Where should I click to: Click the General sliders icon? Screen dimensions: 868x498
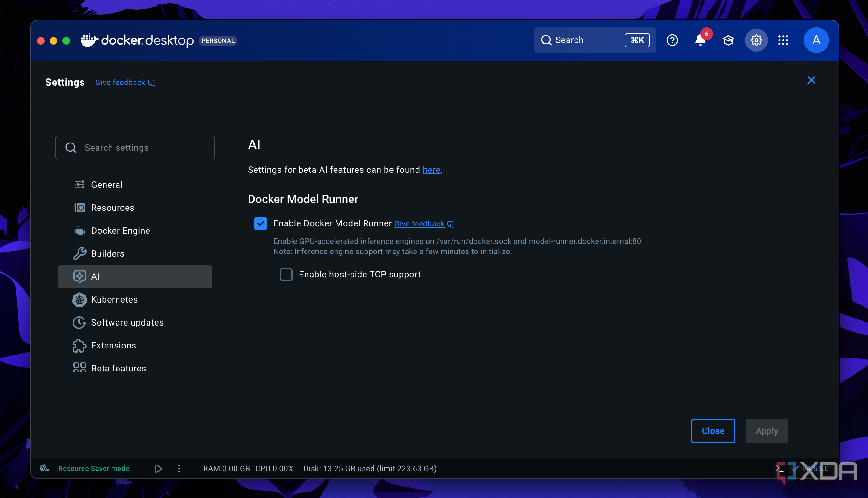pos(80,185)
